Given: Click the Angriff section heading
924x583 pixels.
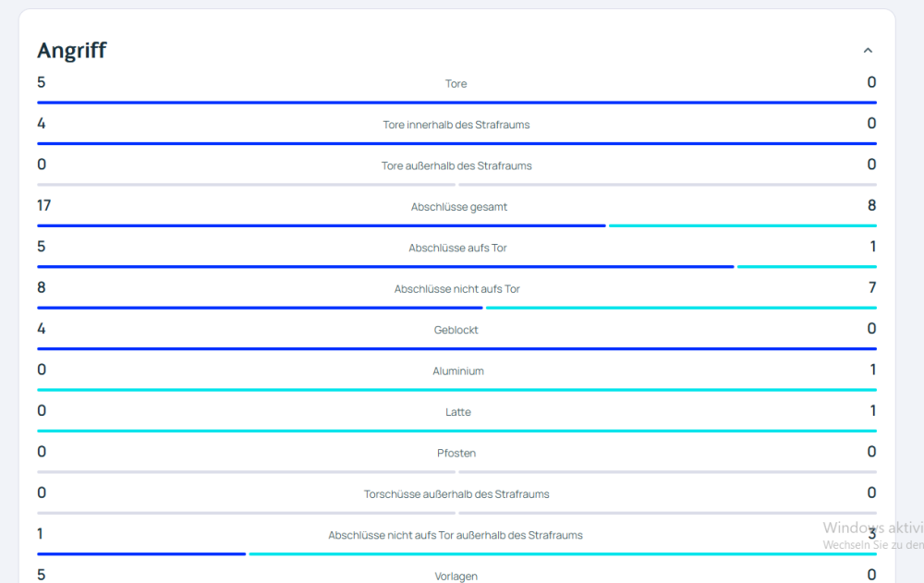Looking at the screenshot, I should [x=72, y=51].
